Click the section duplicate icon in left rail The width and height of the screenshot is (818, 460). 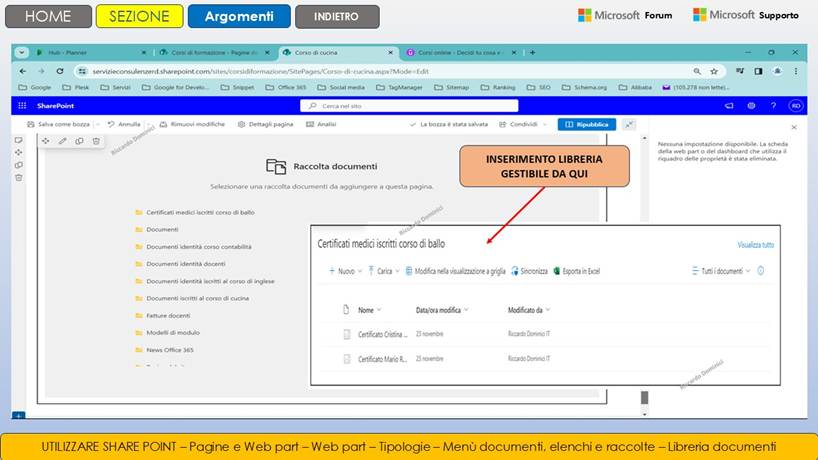pyautogui.click(x=19, y=165)
